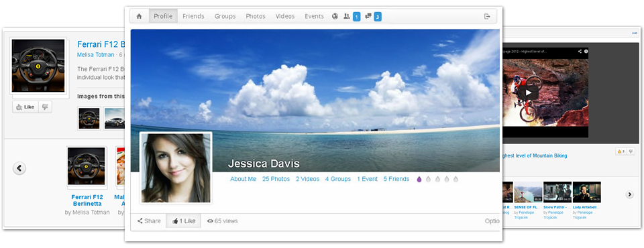The height and width of the screenshot is (248, 644).
Task: Click the large Ferrari steering wheel photo
Action: (x=38, y=66)
